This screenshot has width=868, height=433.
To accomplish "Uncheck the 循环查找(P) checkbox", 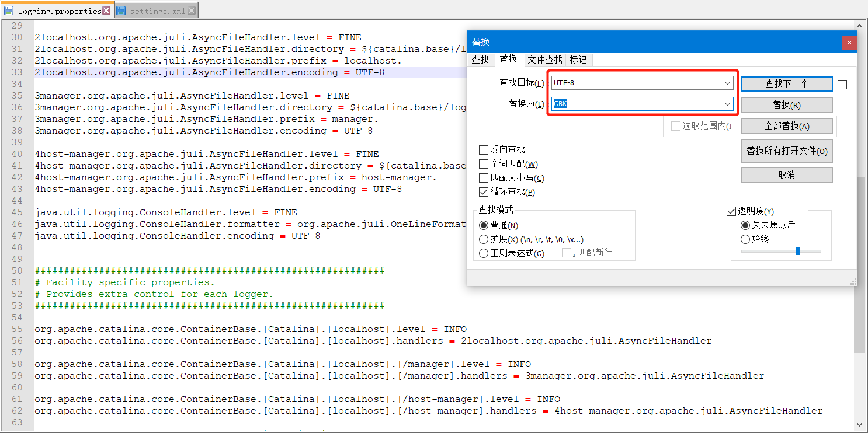I will [x=484, y=192].
